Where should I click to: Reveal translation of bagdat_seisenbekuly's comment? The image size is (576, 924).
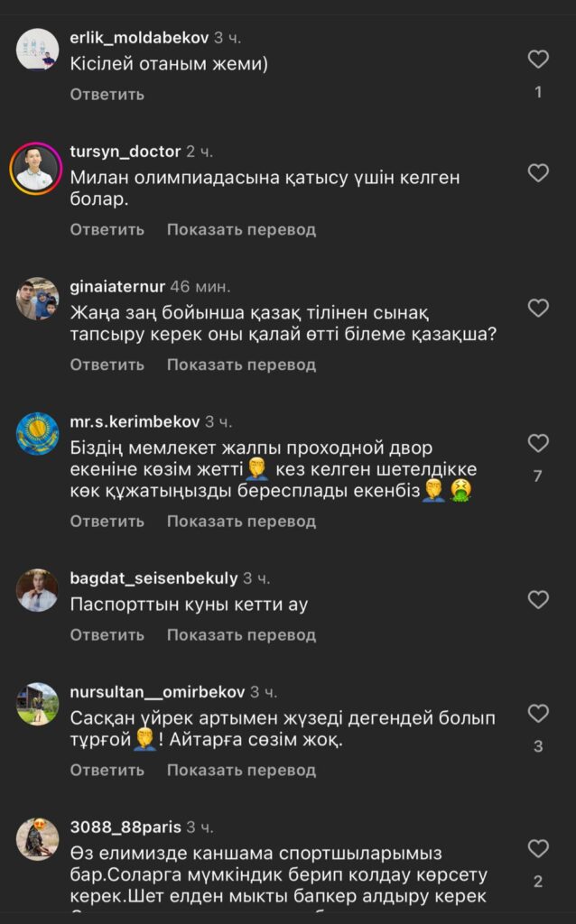coord(241,635)
